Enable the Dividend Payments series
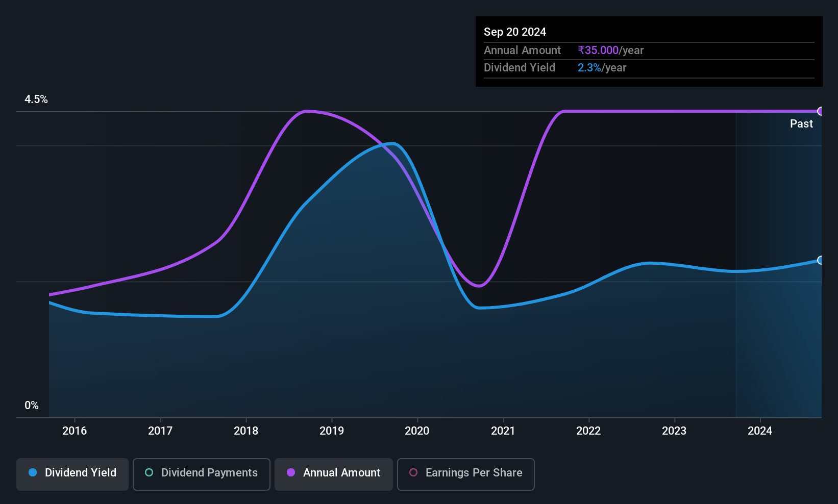 [202, 474]
